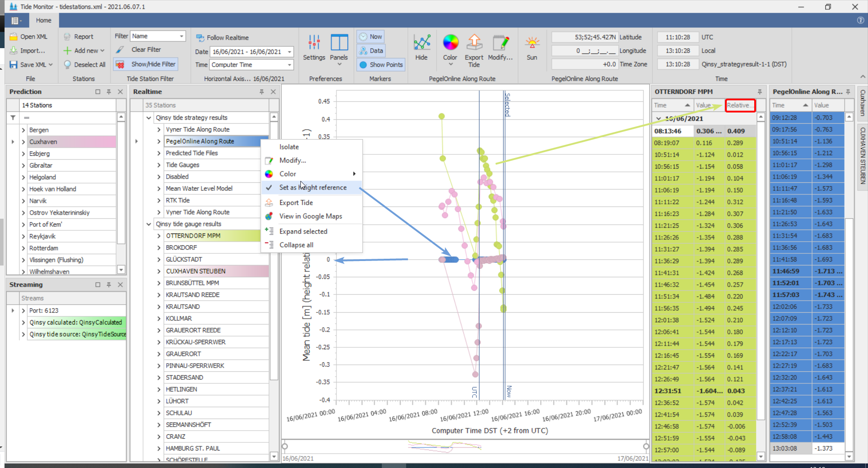Image resolution: width=868 pixels, height=468 pixels.
Task: Toggle Set as height reference option
Action: pyautogui.click(x=313, y=188)
